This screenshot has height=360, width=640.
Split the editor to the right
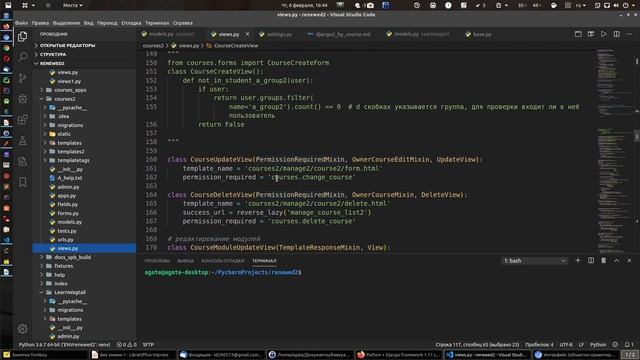coord(616,34)
